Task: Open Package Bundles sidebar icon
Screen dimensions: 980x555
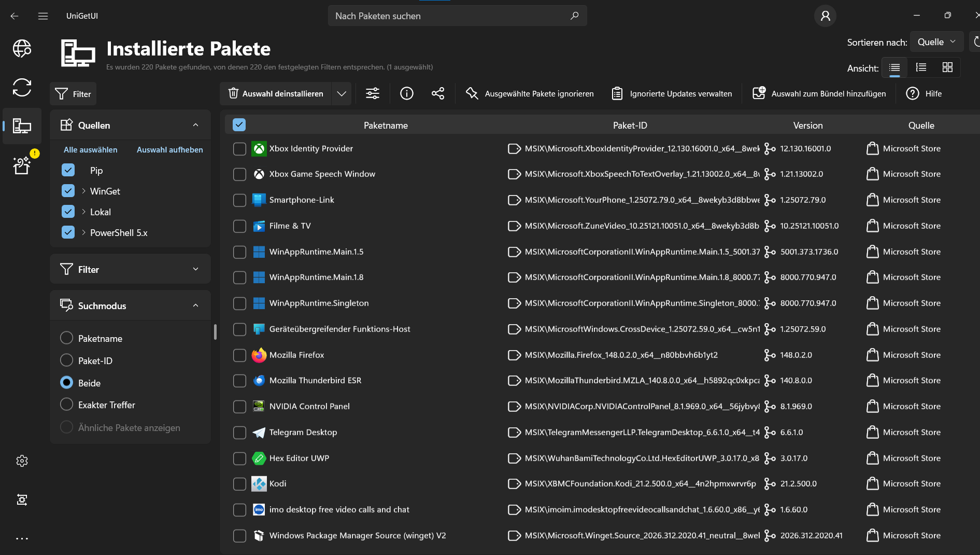Action: [22, 165]
